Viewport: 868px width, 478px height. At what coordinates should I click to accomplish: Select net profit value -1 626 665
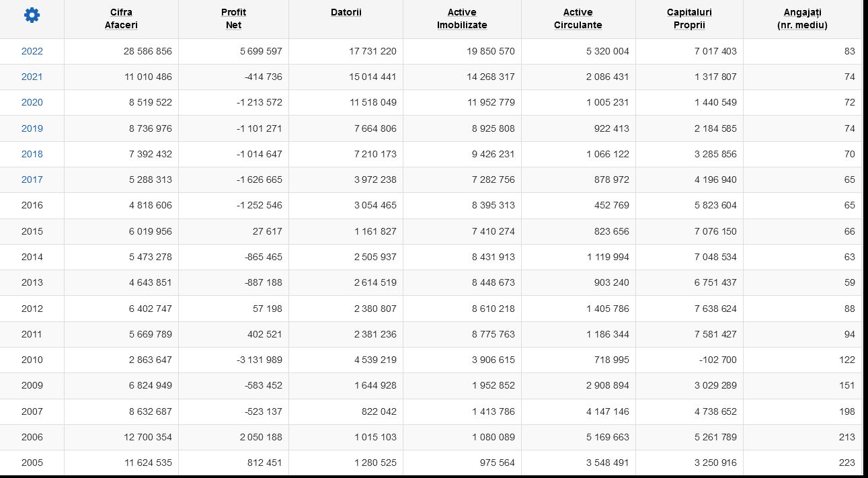260,180
